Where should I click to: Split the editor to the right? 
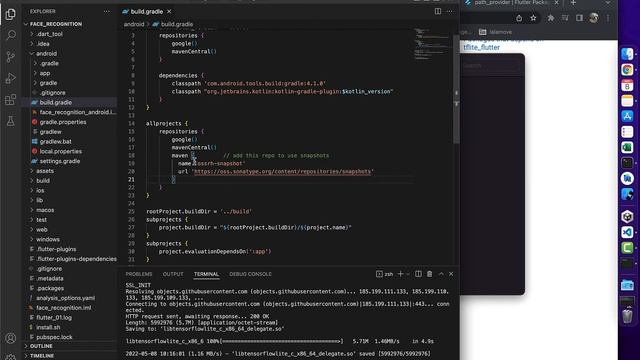(438, 11)
